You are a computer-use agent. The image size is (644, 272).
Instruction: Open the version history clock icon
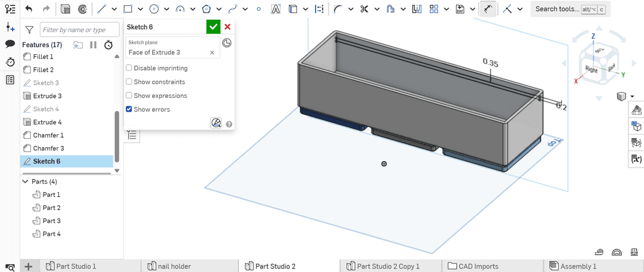pos(10,61)
